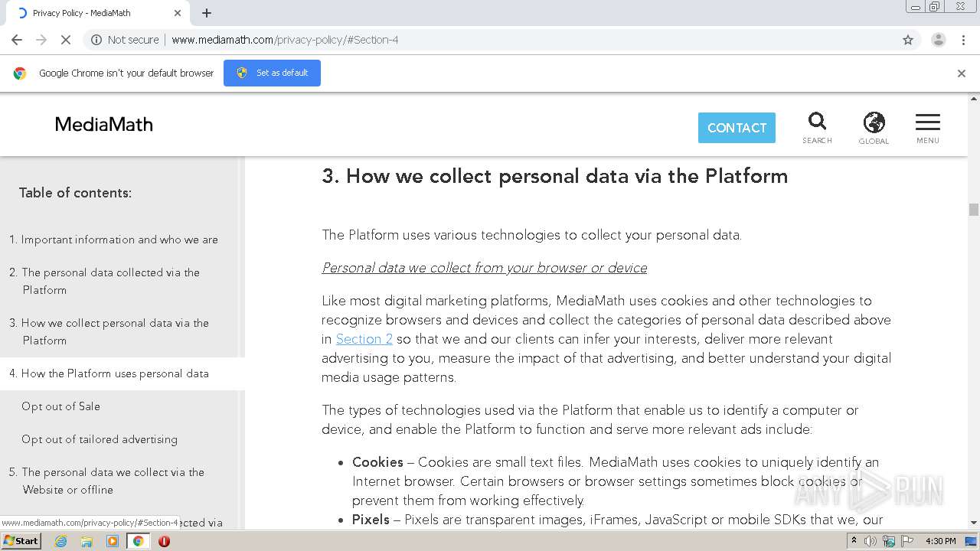The width and height of the screenshot is (980, 551).
Task: Click the 'Pixels' bold bullet term
Action: tap(371, 520)
